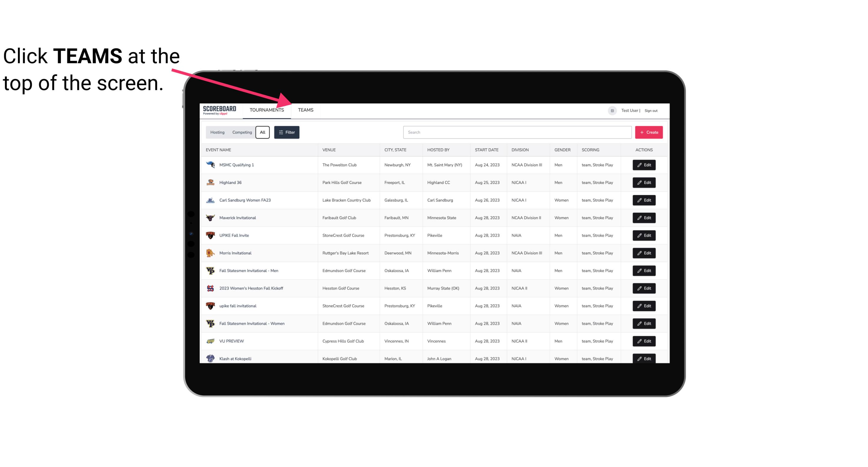Image resolution: width=868 pixels, height=467 pixels.
Task: Click the Filter dropdown button
Action: point(286,132)
